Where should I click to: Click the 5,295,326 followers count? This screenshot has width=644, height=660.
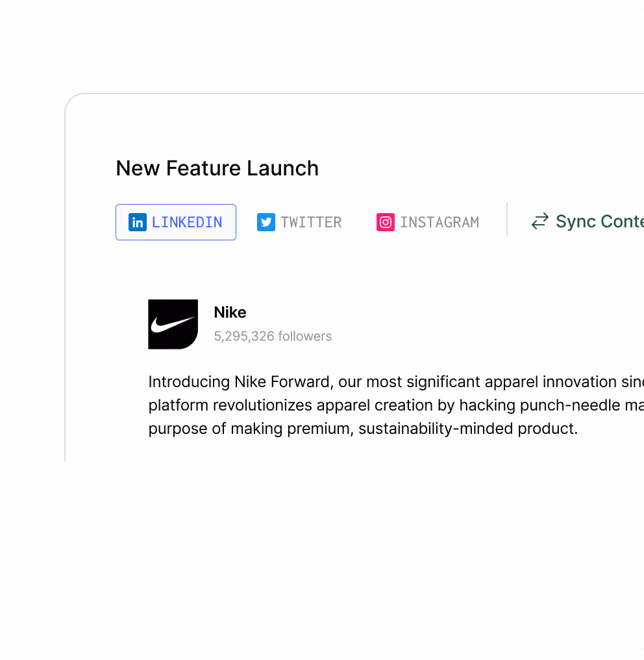(x=273, y=336)
